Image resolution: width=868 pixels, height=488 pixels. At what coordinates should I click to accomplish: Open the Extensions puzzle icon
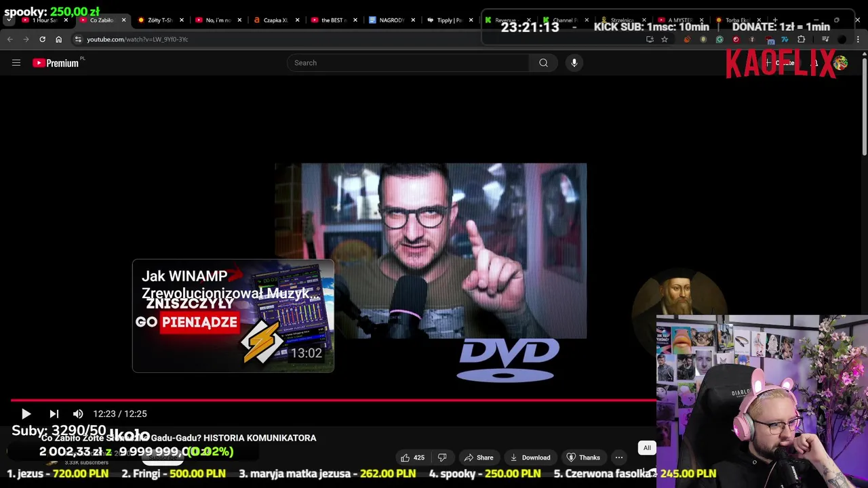(801, 39)
